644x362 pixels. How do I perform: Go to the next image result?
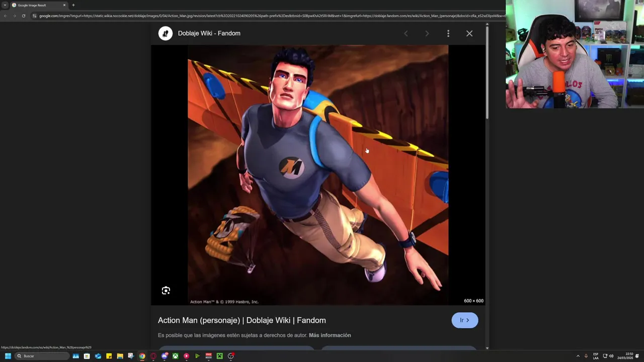tap(427, 33)
